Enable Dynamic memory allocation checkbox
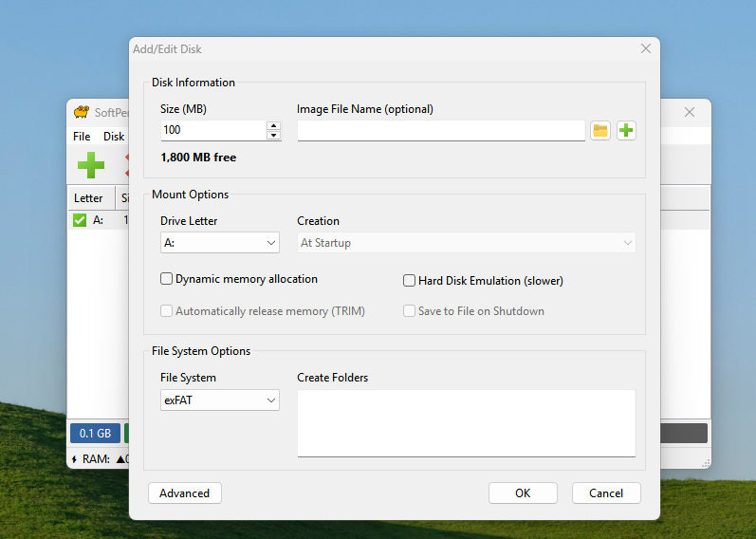 coord(167,279)
